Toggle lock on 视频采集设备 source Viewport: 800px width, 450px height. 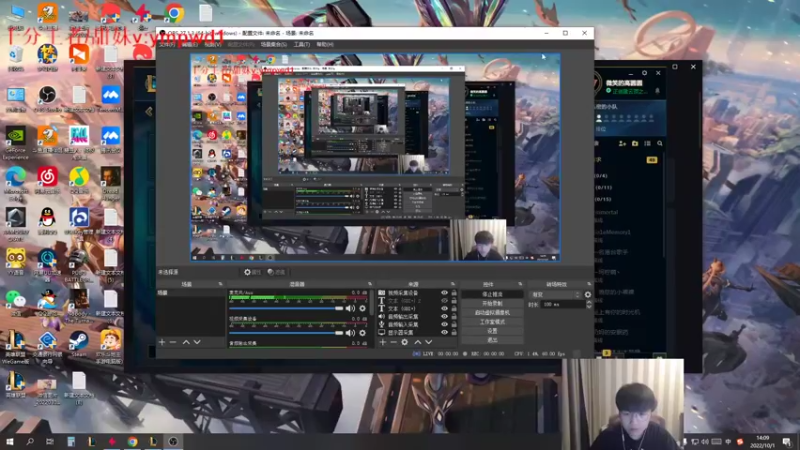pyautogui.click(x=454, y=293)
